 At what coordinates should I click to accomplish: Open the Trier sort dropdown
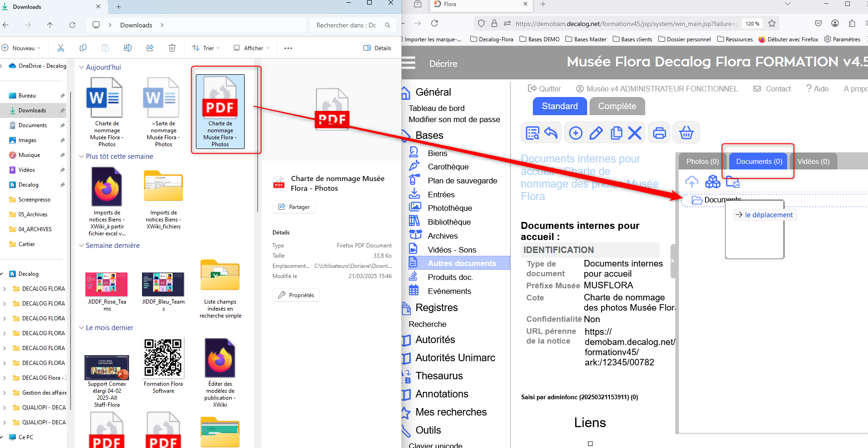(206, 48)
